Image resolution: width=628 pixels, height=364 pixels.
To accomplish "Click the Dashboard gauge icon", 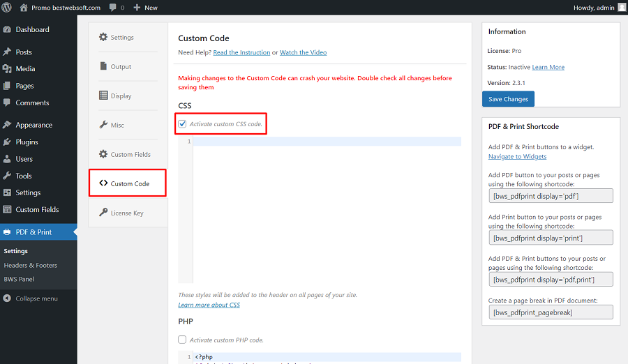I will pos(7,29).
